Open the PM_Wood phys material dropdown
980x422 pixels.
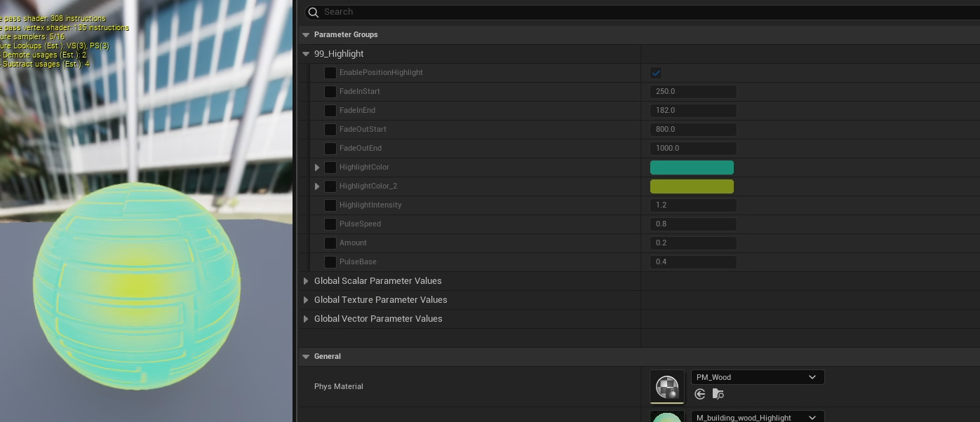(x=758, y=377)
